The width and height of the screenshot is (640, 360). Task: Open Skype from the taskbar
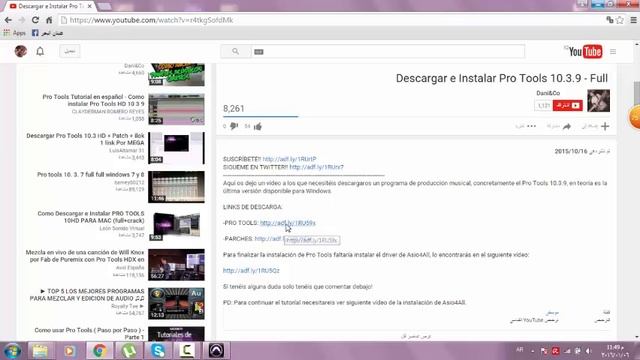(x=158, y=351)
